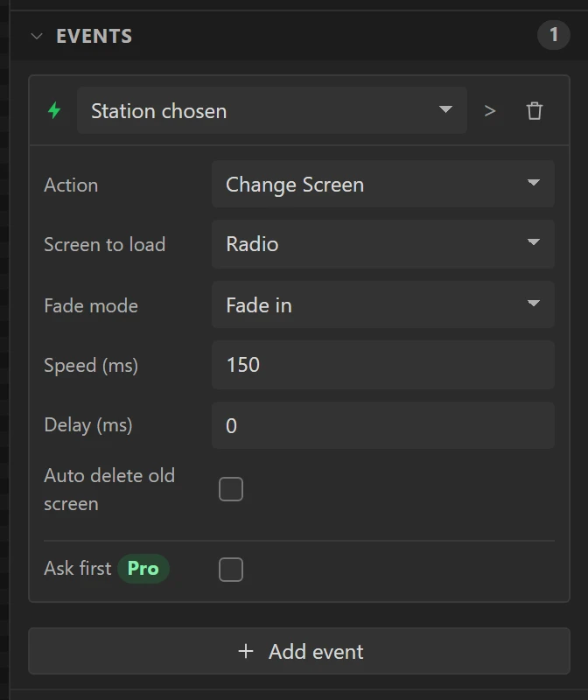This screenshot has height=700, width=588.
Task: Click the Screen to load label
Action: pyautogui.click(x=105, y=245)
